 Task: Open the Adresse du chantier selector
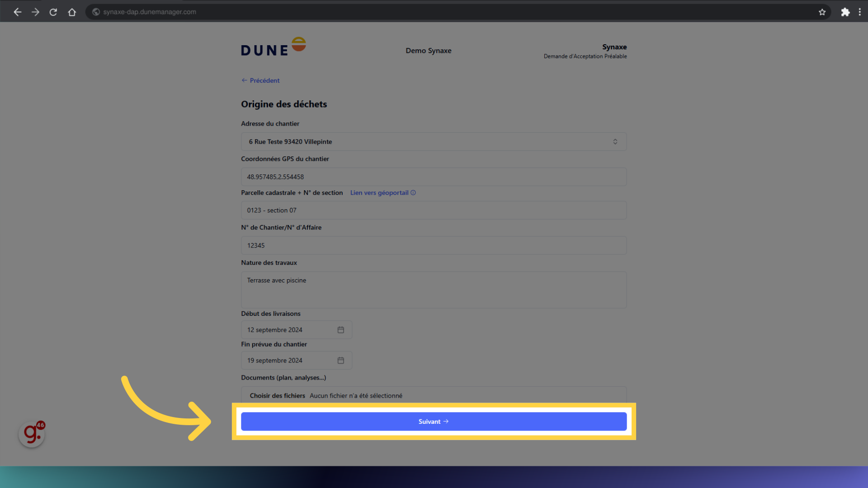tap(433, 141)
